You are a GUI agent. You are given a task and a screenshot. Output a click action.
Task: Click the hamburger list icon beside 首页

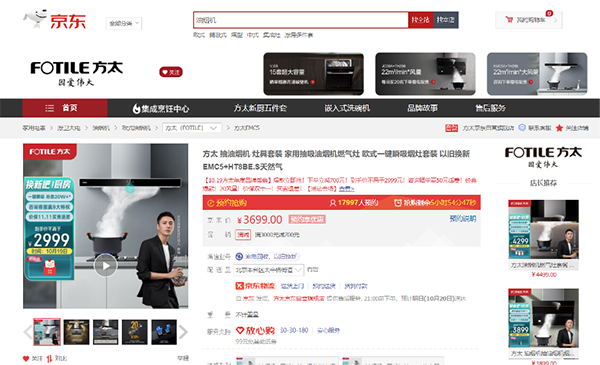(x=50, y=108)
